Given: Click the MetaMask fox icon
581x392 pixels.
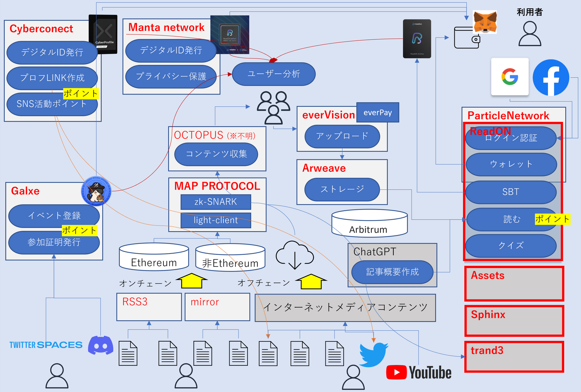Looking at the screenshot, I should [485, 22].
